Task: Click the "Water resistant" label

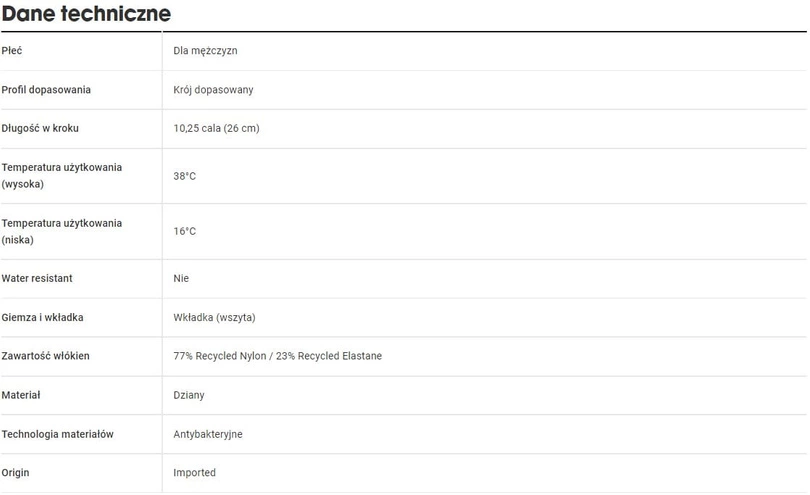Action: click(x=37, y=279)
